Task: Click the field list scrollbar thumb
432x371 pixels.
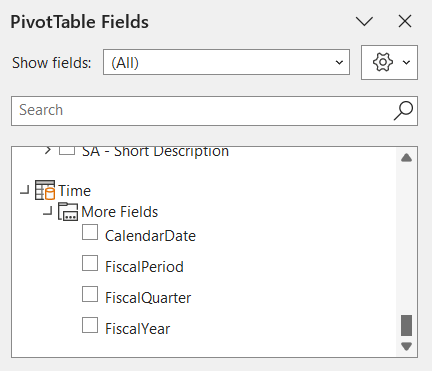Action: [x=406, y=325]
